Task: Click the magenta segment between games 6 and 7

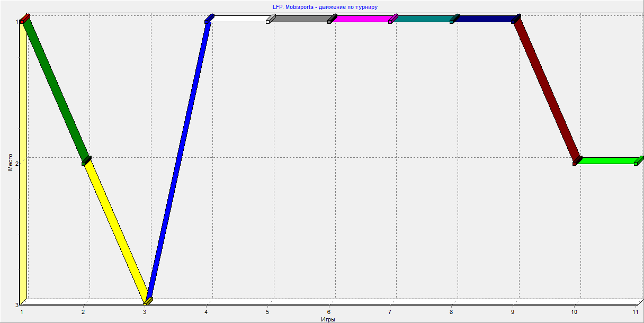Action: tap(362, 19)
